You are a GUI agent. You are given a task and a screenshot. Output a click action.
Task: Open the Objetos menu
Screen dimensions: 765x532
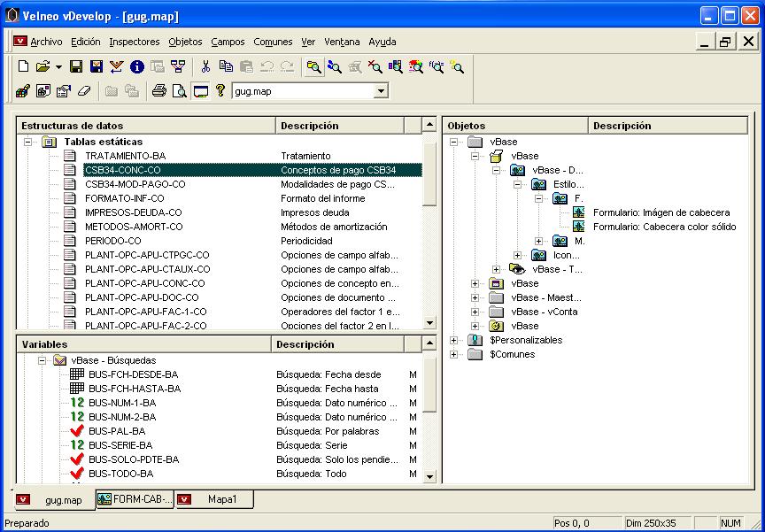[185, 42]
